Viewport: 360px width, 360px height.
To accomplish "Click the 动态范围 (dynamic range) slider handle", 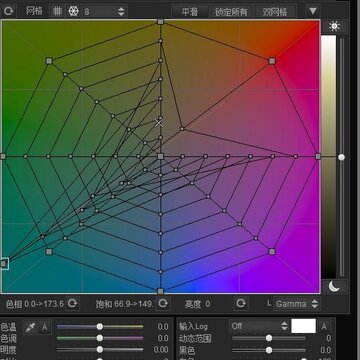I will coord(269,338).
